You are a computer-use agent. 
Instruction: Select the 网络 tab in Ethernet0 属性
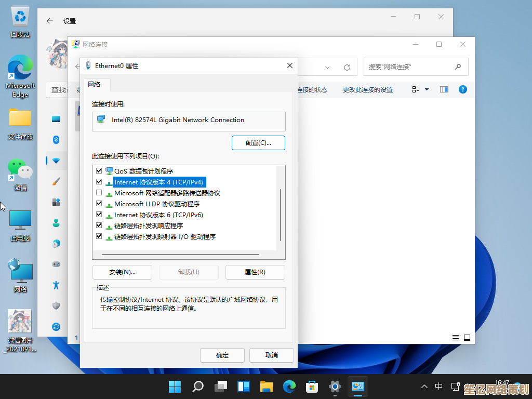[x=95, y=84]
